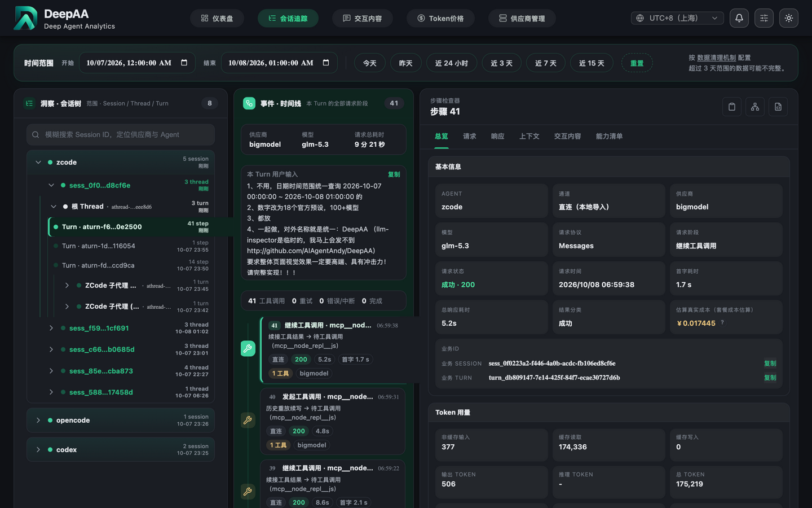This screenshot has height=508, width=812.
Task: Open the end date calendar picker icon
Action: tap(326, 63)
